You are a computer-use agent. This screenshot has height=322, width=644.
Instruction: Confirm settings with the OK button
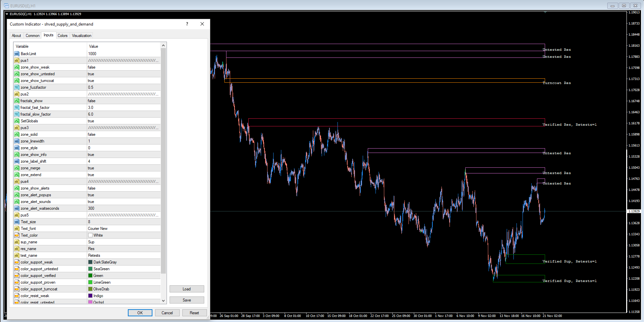pos(140,313)
